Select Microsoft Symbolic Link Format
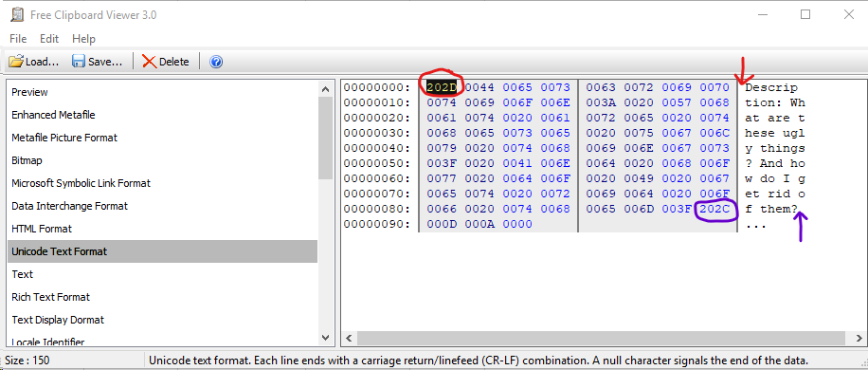 point(163,183)
